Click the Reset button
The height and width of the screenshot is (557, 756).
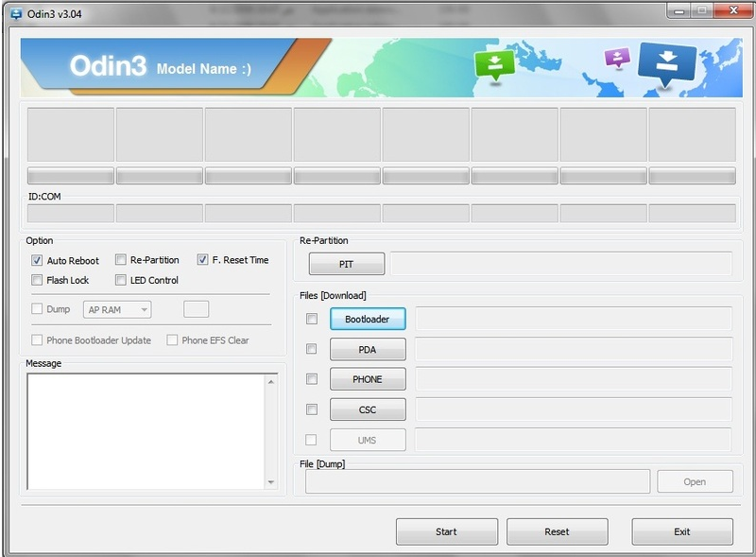(558, 531)
